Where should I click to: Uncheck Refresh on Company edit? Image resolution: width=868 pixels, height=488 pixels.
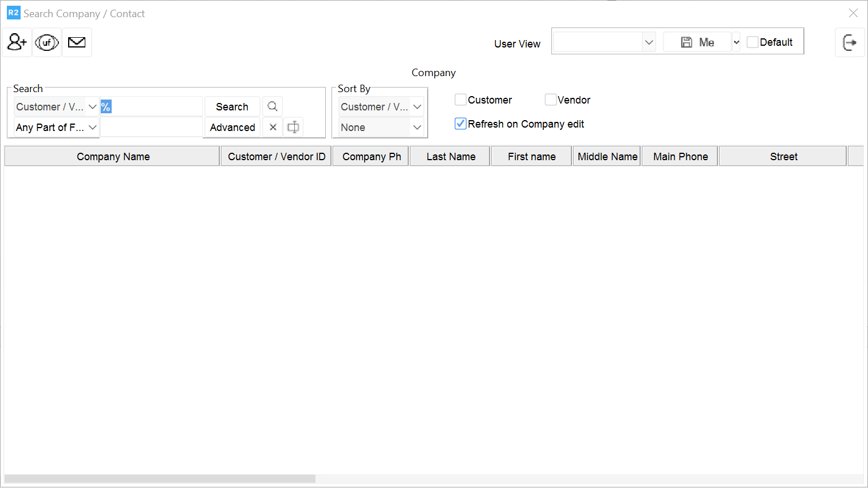[461, 124]
